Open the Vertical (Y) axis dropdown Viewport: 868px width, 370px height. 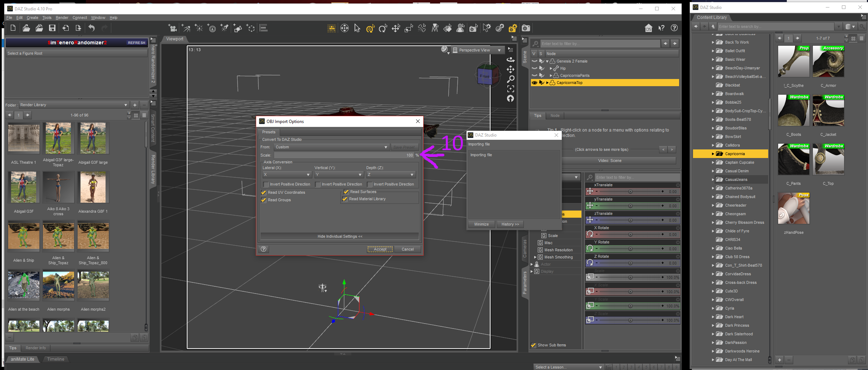click(338, 174)
